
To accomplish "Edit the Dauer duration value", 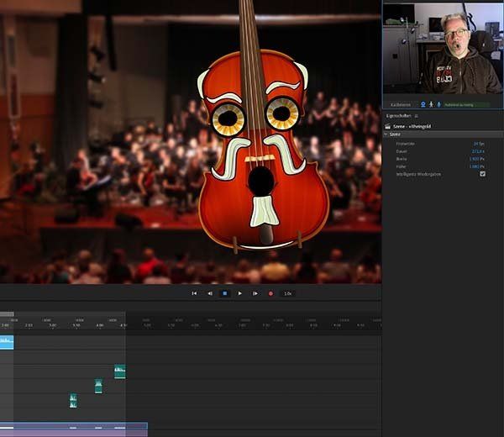I will click(x=479, y=150).
